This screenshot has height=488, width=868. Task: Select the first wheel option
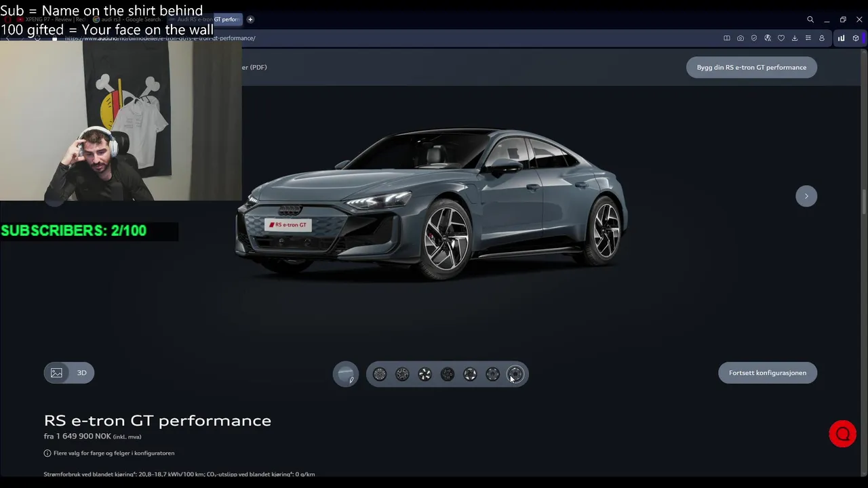(x=380, y=374)
